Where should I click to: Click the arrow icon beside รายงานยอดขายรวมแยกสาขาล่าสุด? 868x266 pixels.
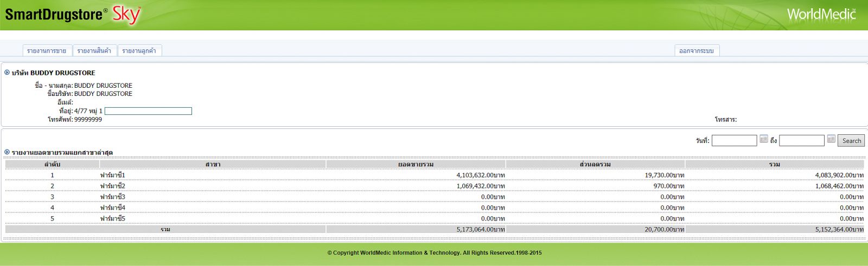point(7,152)
